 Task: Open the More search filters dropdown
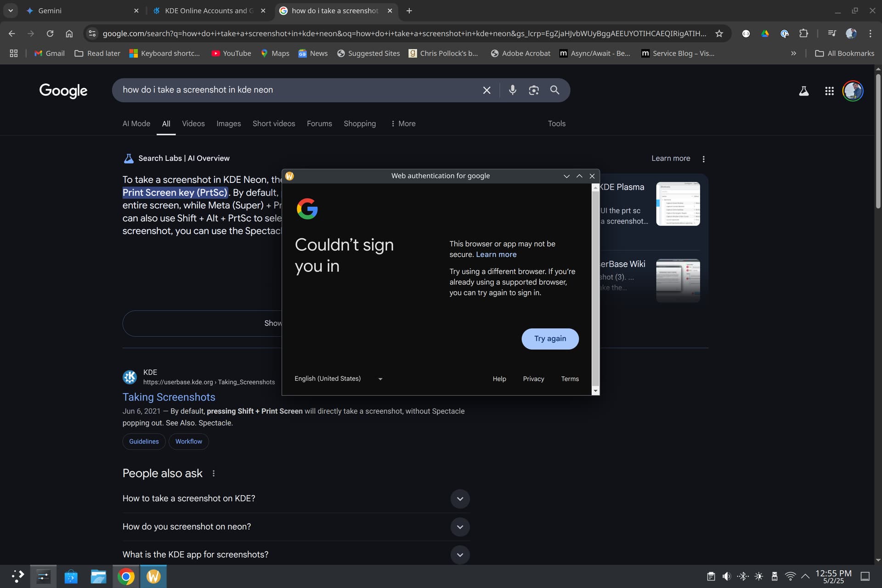point(403,124)
